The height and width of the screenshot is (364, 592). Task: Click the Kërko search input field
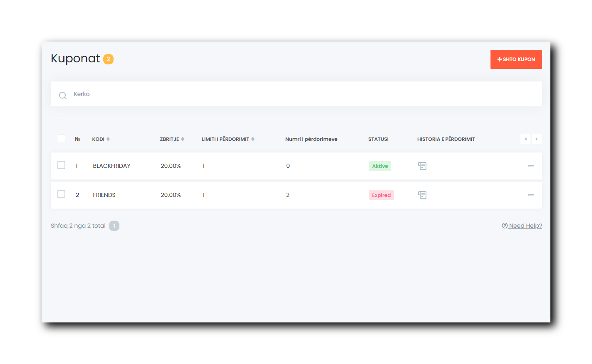point(291,94)
